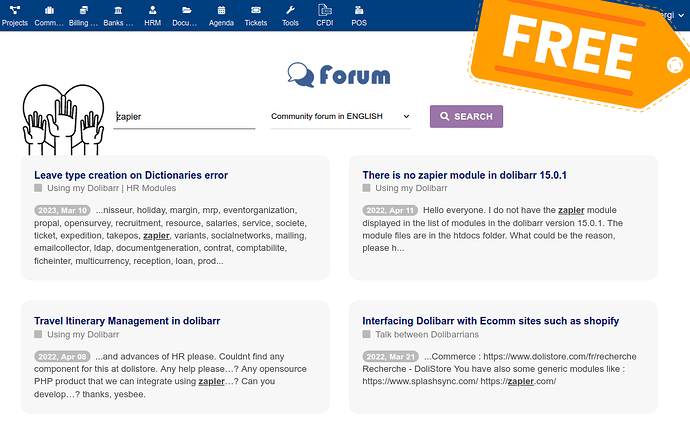Open the Billing module icon
The height and width of the screenshot is (432, 690).
[x=83, y=10]
